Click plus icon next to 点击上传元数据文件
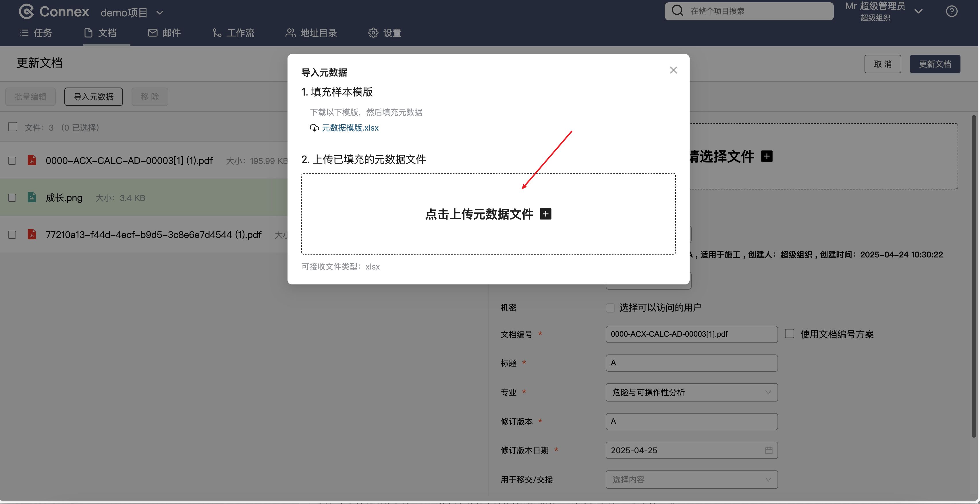Image resolution: width=980 pixels, height=504 pixels. 545,214
